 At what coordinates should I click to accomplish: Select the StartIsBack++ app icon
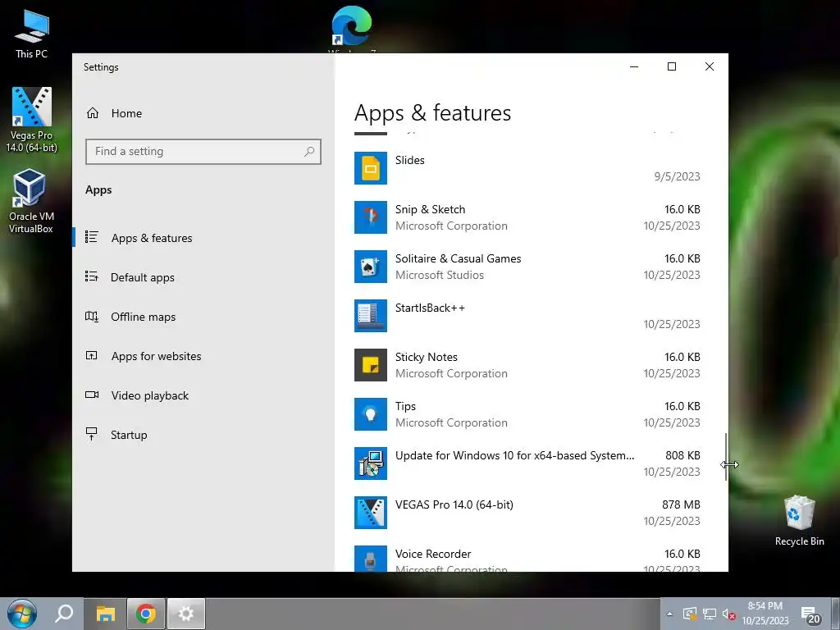[x=370, y=316]
